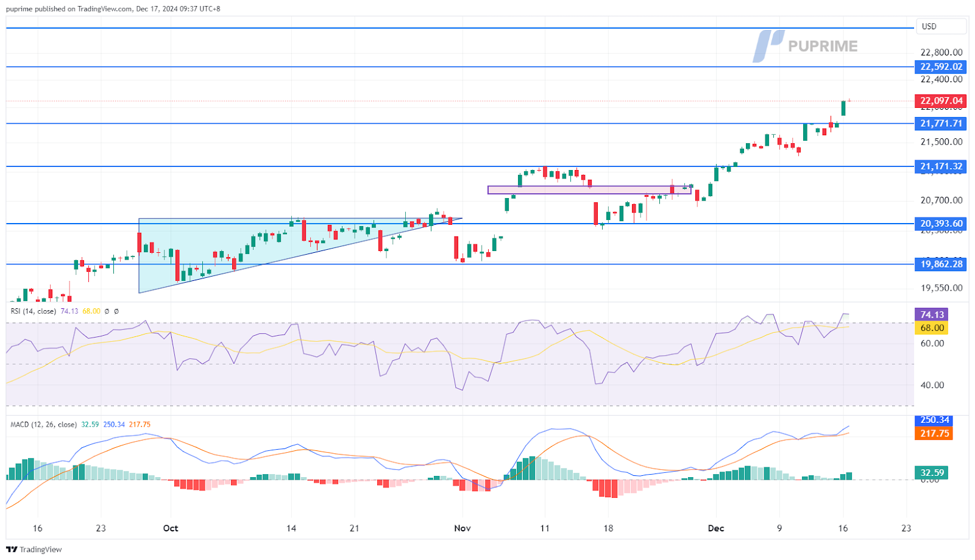Open the USD currency selector
Viewport: 975px width, 560px height.
coord(941,26)
